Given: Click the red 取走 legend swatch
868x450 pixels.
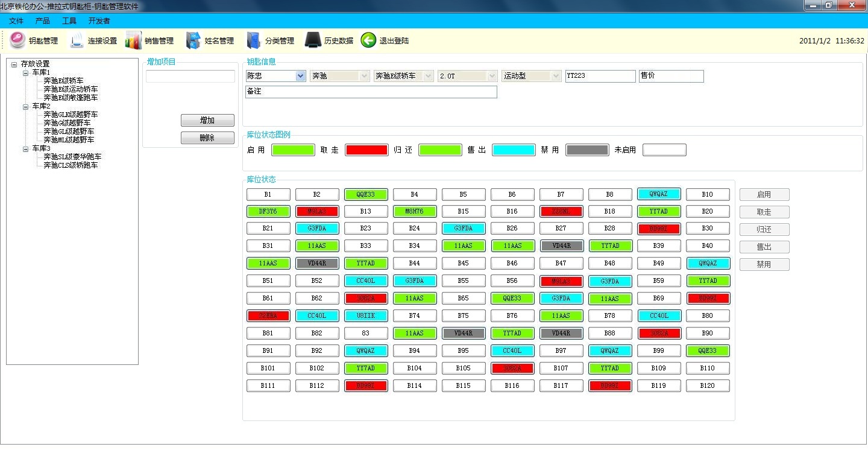Looking at the screenshot, I should tap(366, 150).
